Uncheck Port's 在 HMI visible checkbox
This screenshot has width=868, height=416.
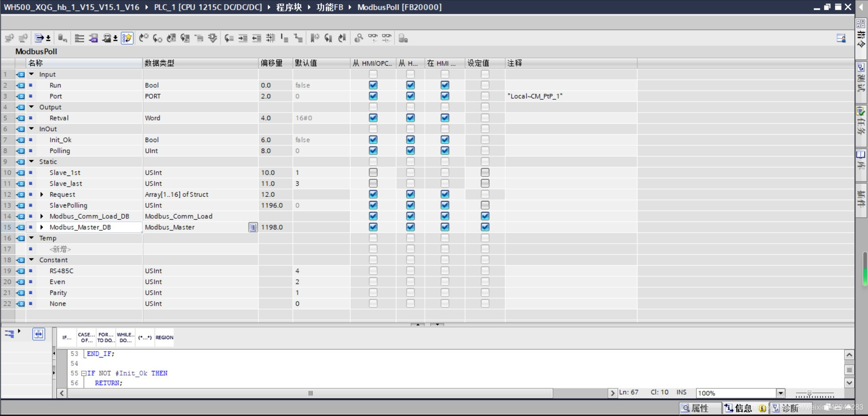click(x=445, y=96)
